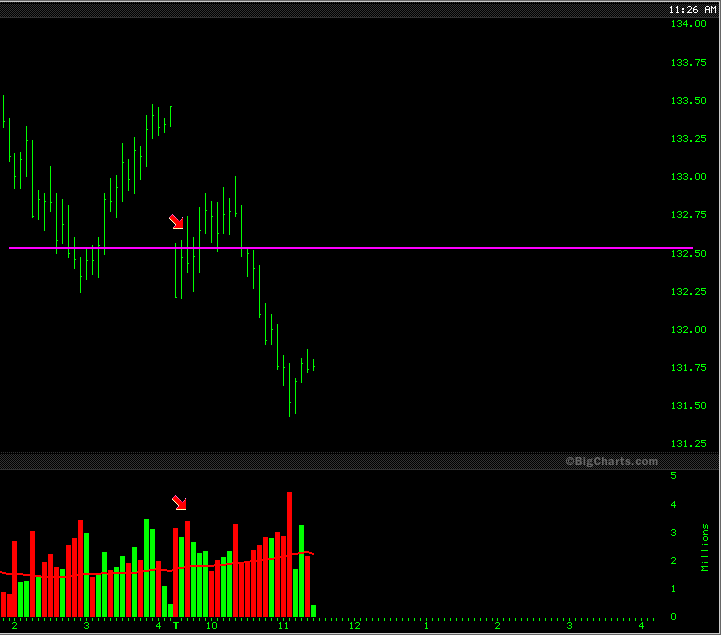Screen dimensions: 721x635
Task: Click the 131.25 price axis value
Action: pyautogui.click(x=688, y=444)
